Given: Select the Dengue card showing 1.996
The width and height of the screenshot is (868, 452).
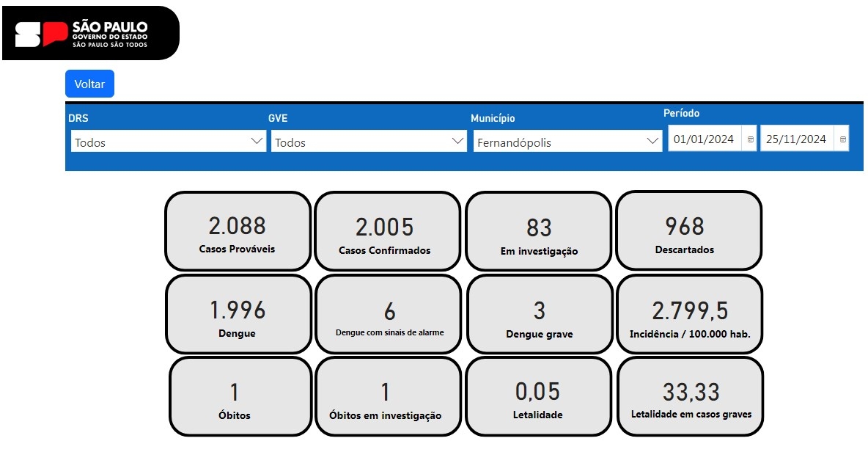Looking at the screenshot, I should [238, 315].
